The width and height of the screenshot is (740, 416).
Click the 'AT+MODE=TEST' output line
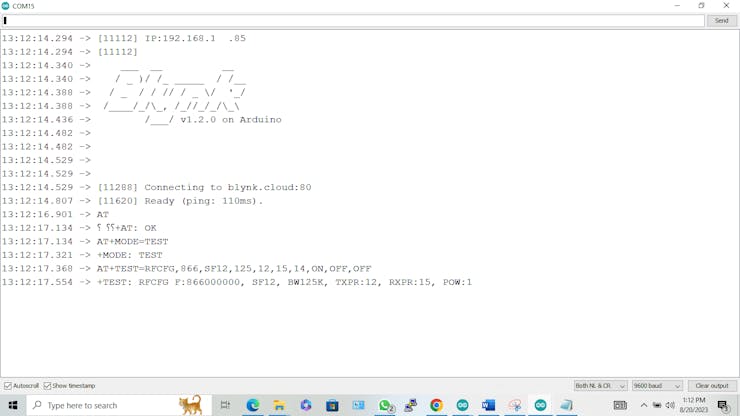[132, 242]
